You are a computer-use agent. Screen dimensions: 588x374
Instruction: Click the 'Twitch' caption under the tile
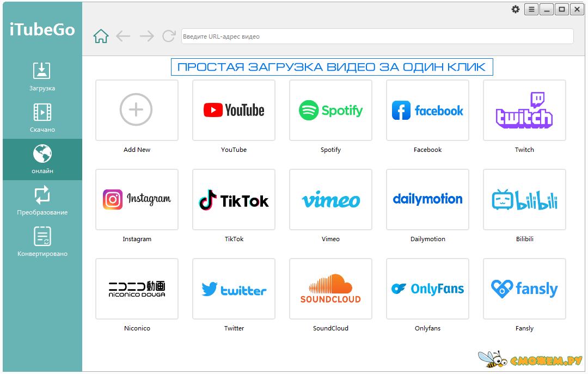click(x=524, y=150)
